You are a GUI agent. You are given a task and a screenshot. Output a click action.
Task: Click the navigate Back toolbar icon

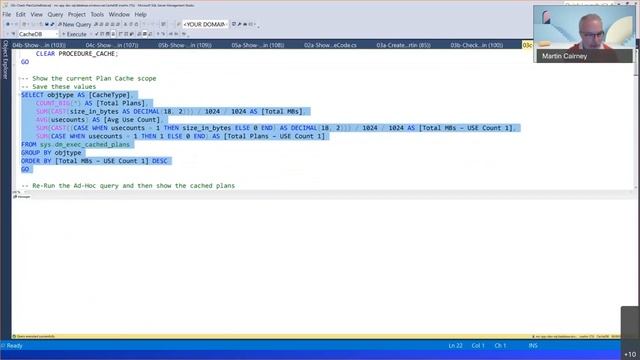click(x=8, y=24)
